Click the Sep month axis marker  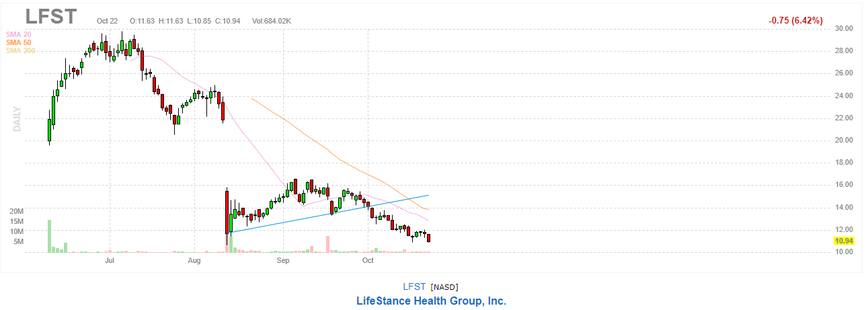coord(283,259)
